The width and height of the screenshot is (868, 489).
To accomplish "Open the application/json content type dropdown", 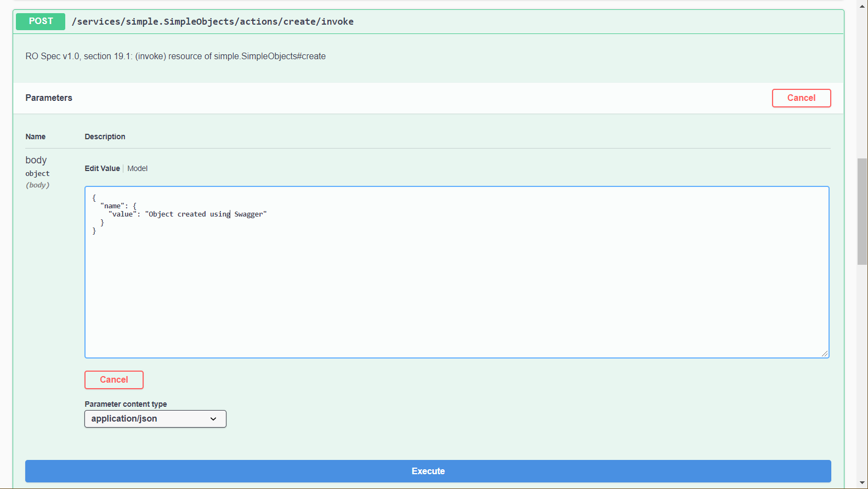I will click(155, 419).
